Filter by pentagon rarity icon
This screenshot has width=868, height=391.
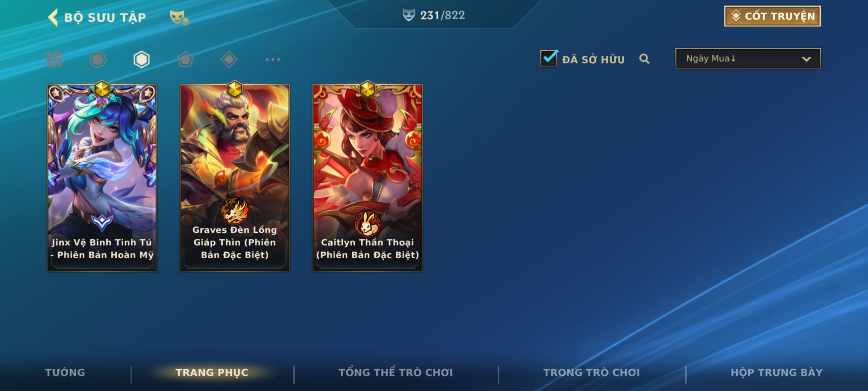185,59
